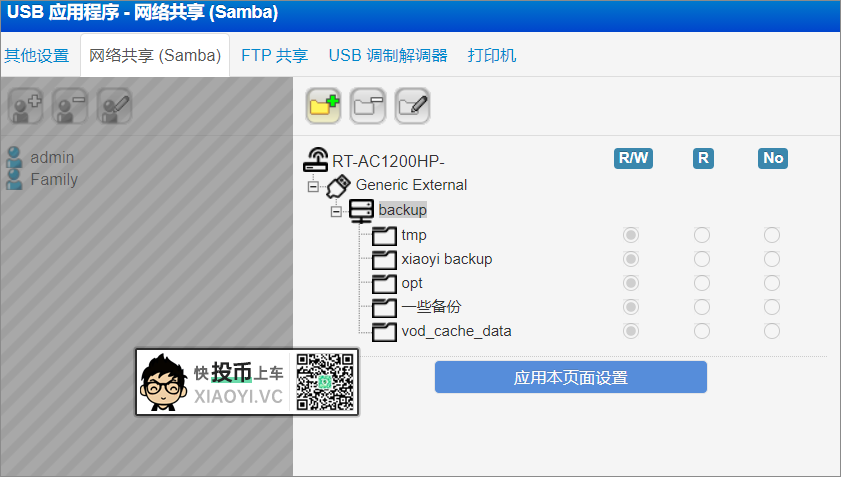The width and height of the screenshot is (841, 477).
Task: Collapse the Generic External tree node
Action: [313, 187]
